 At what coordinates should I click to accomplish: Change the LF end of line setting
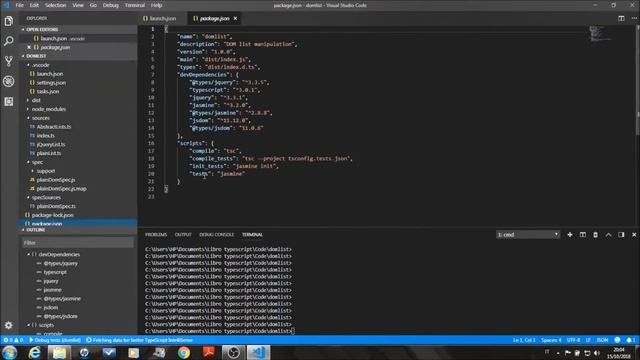pyautogui.click(x=588, y=340)
